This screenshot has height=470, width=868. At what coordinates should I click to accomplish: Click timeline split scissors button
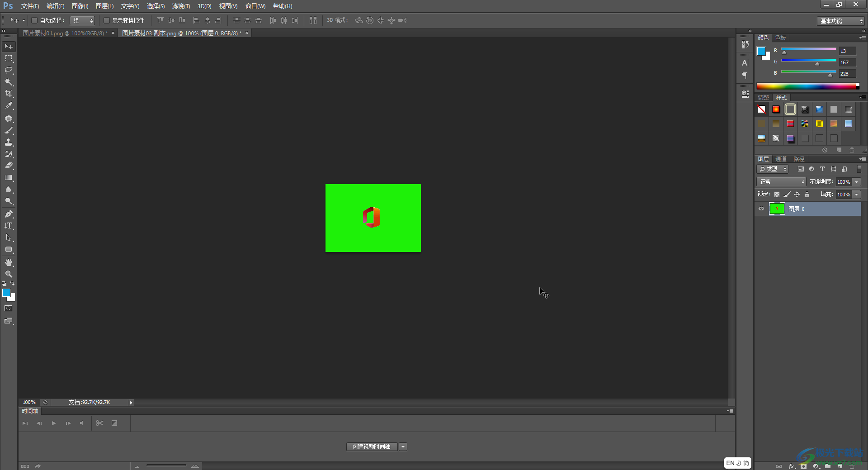tap(100, 423)
